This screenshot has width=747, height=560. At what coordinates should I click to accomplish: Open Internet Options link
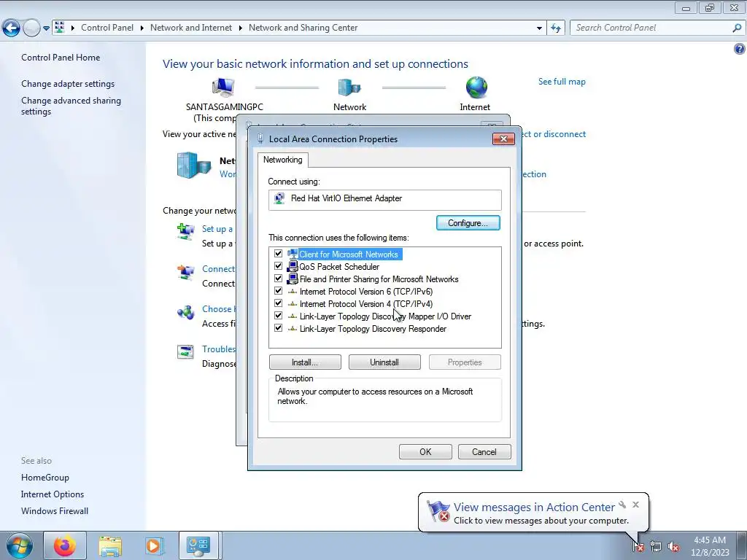point(53,494)
